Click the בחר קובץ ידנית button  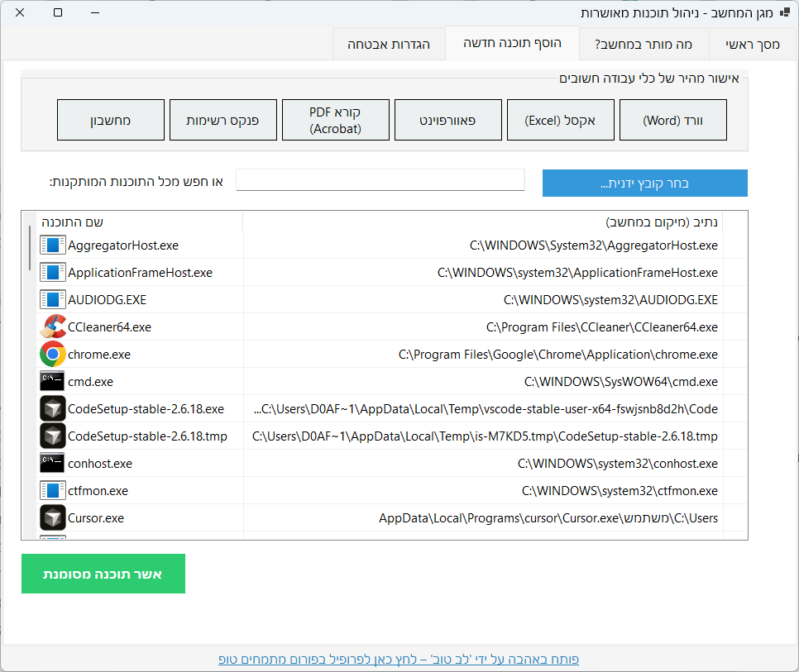coord(644,183)
